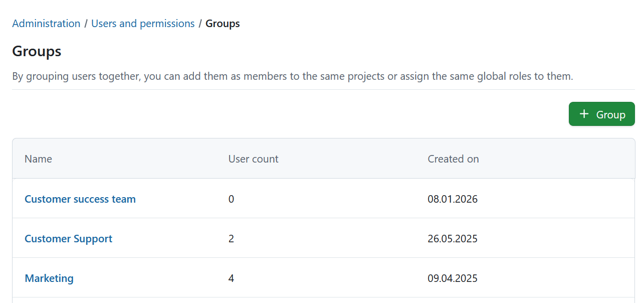This screenshot has width=644, height=303.
Task: Sort groups by Created on header
Action: [453, 159]
